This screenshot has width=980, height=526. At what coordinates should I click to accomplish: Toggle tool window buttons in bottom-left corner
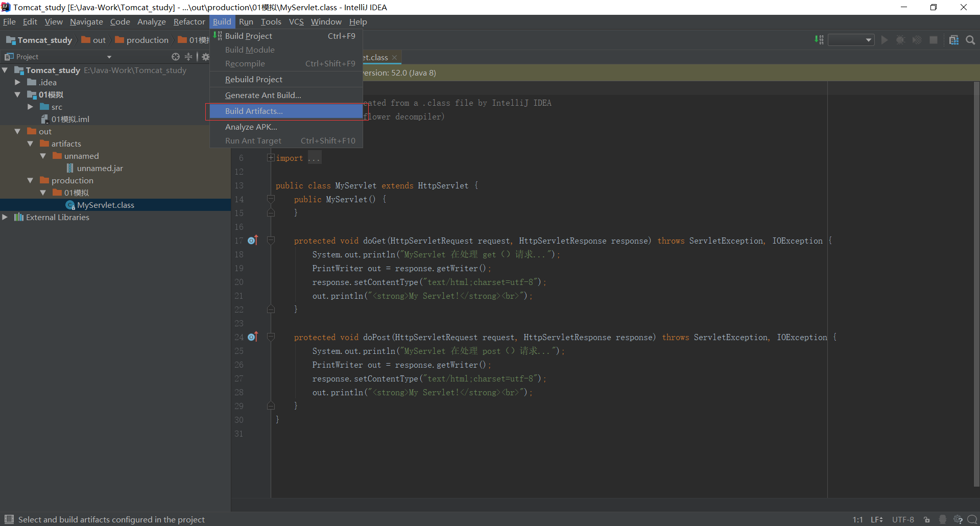click(9, 519)
